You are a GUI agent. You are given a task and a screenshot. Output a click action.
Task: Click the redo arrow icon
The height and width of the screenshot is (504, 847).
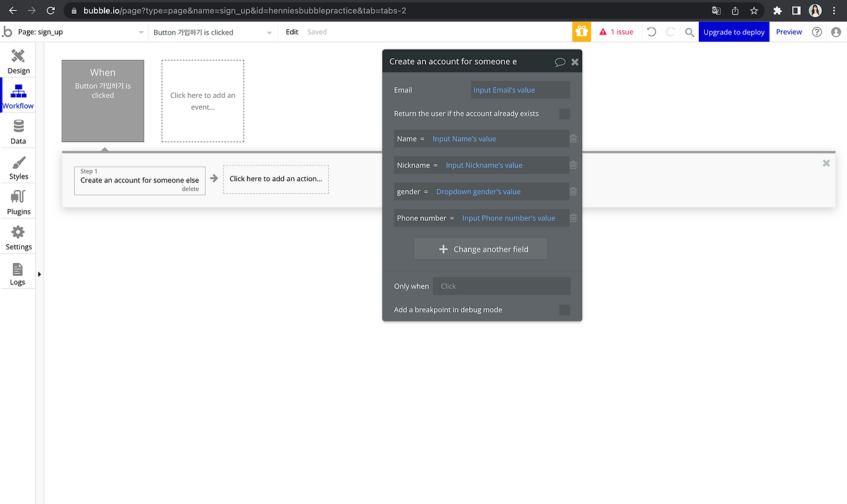pyautogui.click(x=670, y=32)
